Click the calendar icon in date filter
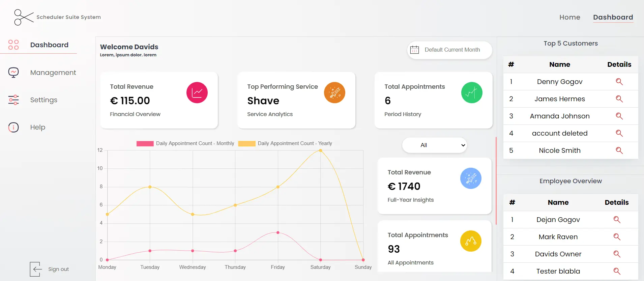Viewport: 644px width, 281px height. (414, 50)
